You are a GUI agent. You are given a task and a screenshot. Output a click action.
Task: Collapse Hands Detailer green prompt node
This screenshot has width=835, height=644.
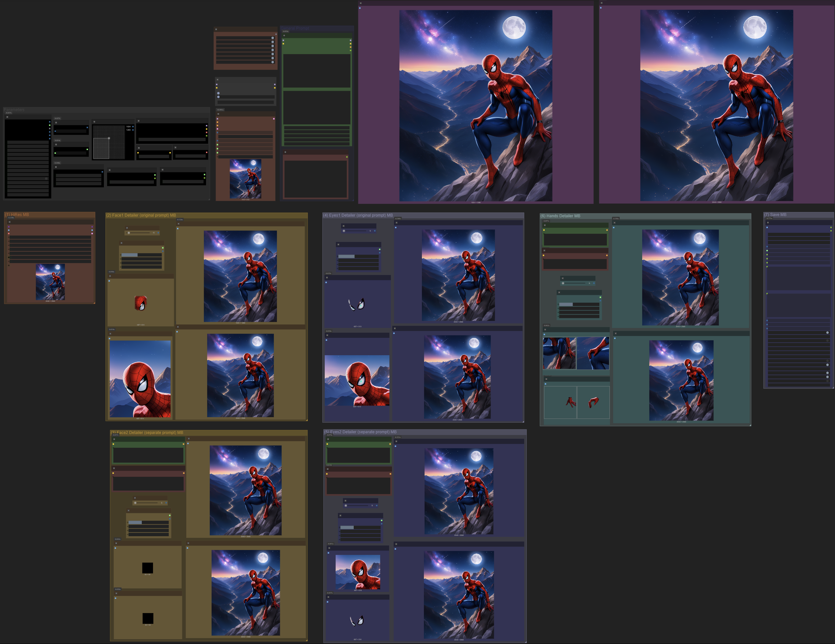(545, 225)
